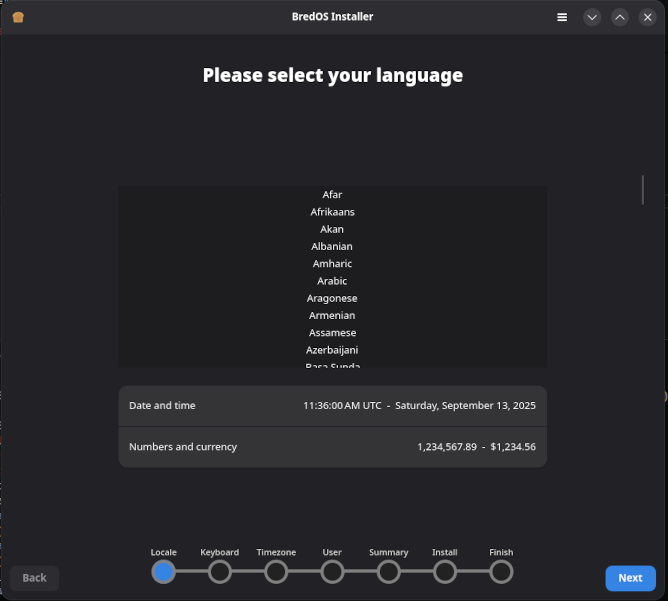The height and width of the screenshot is (601, 668).
Task: Maximize the installer with the up chevron
Action: (620, 17)
